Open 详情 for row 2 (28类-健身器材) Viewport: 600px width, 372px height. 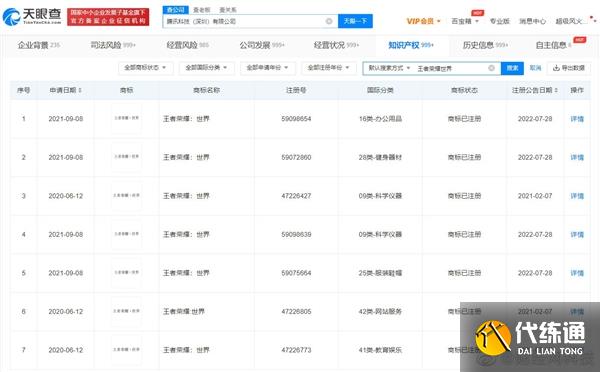coord(577,157)
